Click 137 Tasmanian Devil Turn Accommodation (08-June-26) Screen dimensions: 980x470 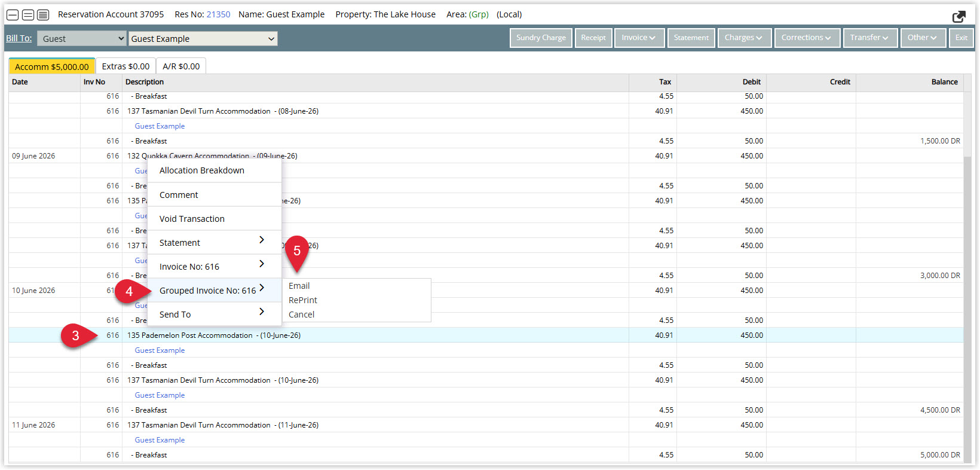tap(223, 111)
